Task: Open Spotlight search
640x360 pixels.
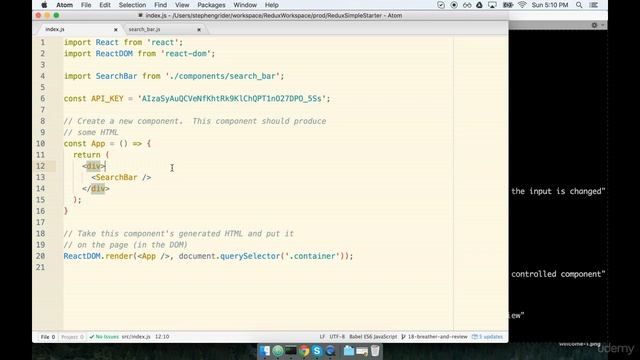Action: (x=579, y=5)
